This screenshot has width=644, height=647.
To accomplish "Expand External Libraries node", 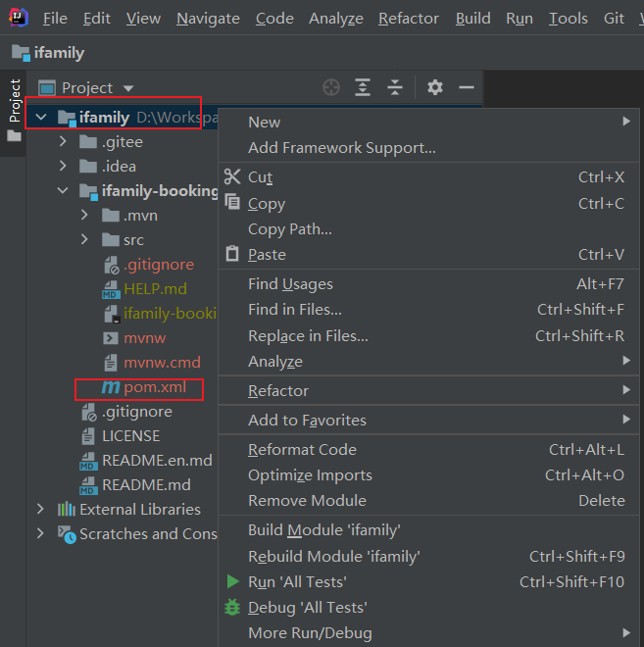I will (x=40, y=509).
